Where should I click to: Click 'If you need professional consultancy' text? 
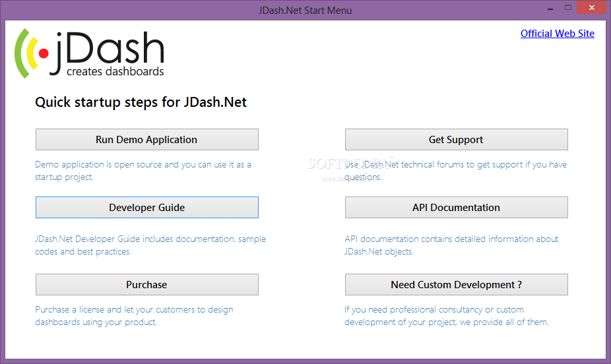[x=447, y=316]
